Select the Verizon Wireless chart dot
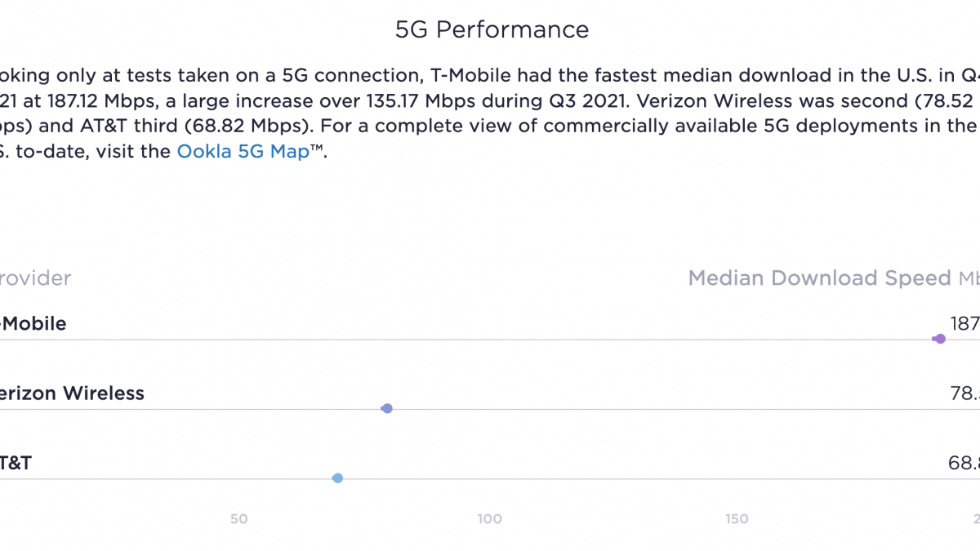This screenshot has height=551, width=980. [x=387, y=408]
